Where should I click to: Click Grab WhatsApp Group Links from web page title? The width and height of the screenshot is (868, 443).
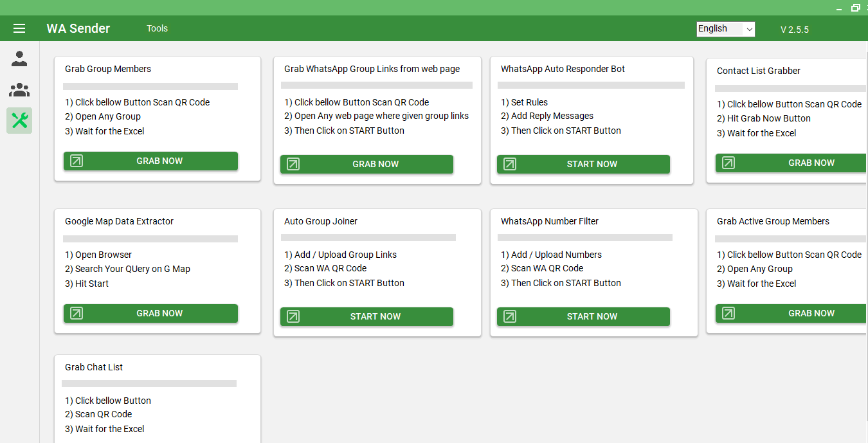(x=372, y=69)
